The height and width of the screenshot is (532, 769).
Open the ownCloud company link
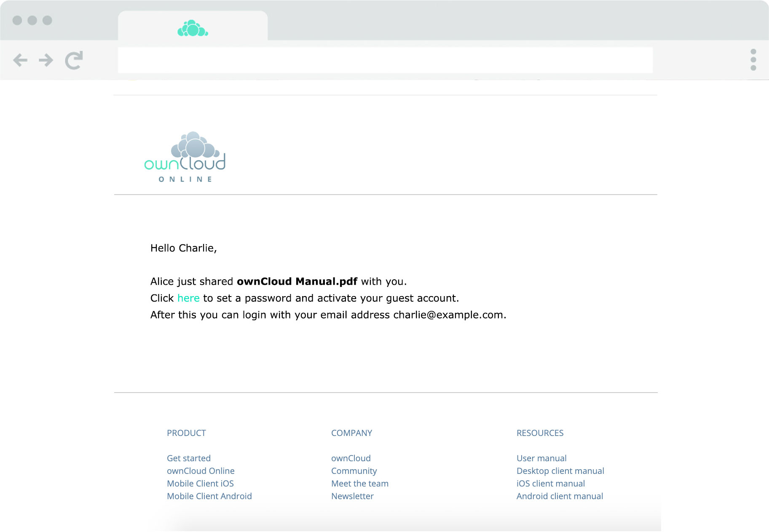point(351,458)
